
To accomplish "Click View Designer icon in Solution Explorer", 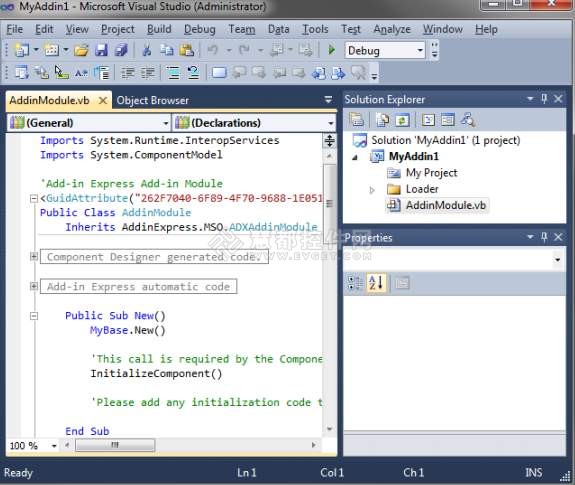I will point(447,120).
